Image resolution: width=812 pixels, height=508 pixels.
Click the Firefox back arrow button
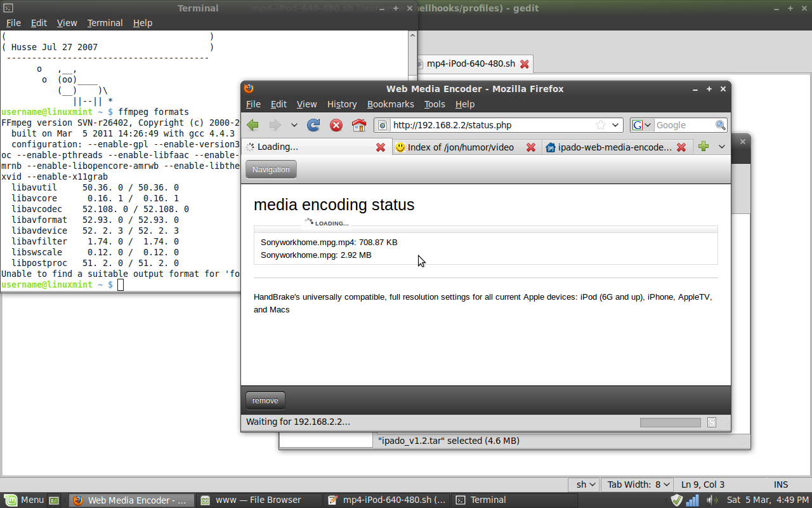click(253, 125)
